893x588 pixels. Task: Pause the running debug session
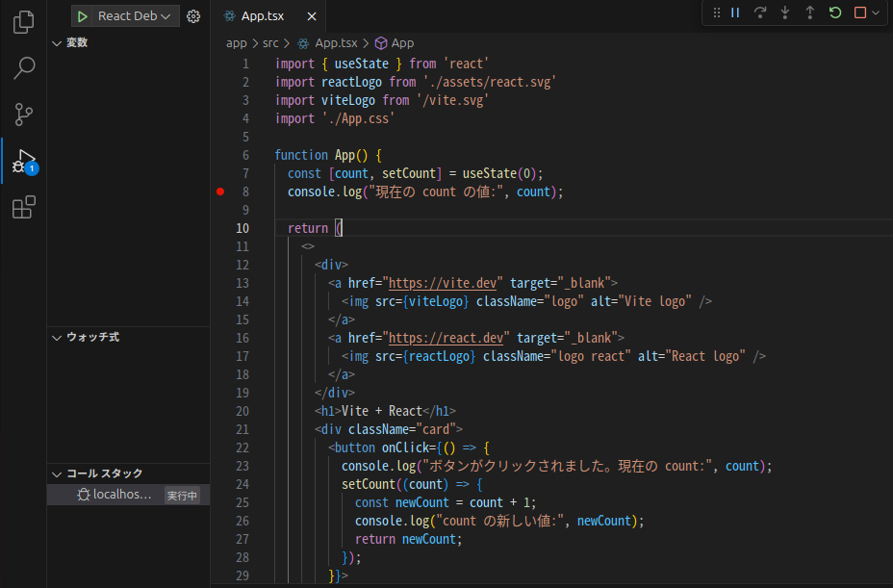[735, 13]
